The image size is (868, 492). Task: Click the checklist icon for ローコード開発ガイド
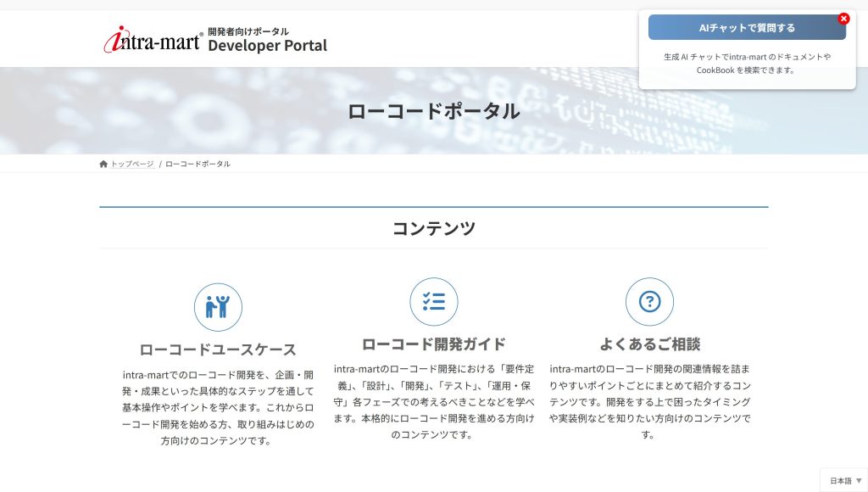tap(434, 302)
